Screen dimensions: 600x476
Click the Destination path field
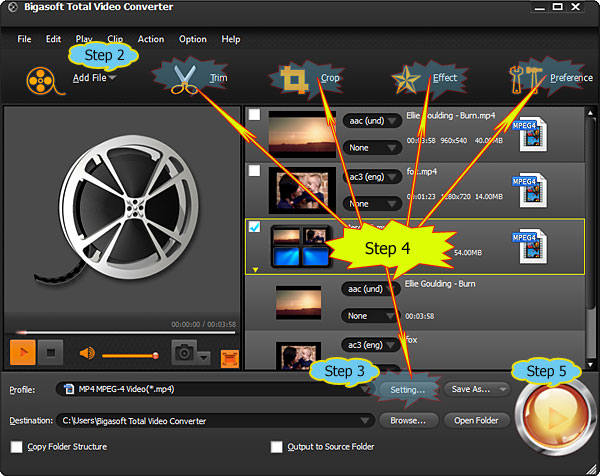click(215, 421)
